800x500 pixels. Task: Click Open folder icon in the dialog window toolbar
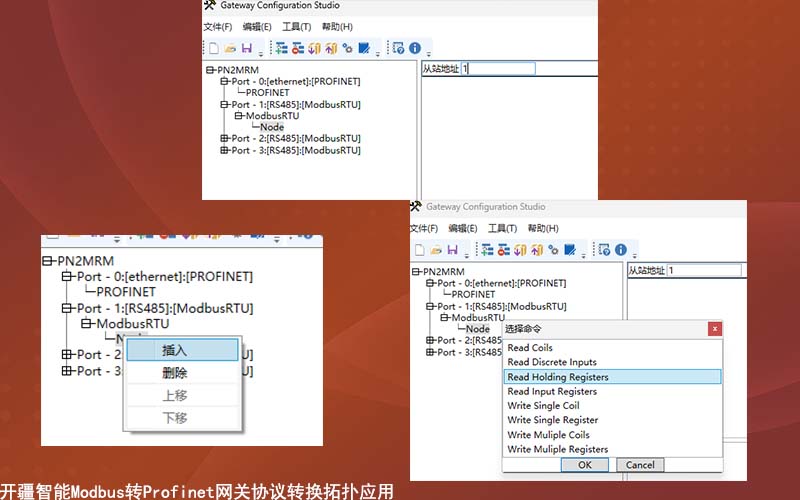(x=436, y=250)
